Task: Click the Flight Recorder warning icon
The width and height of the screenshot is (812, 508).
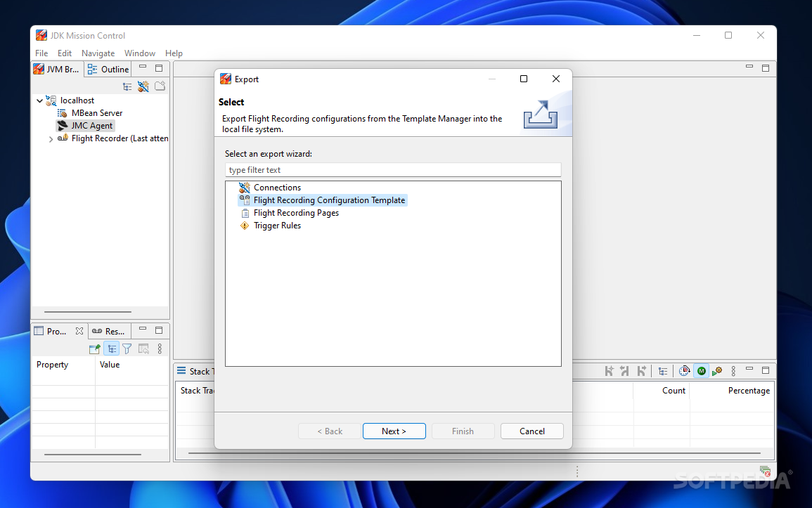Action: coord(63,138)
